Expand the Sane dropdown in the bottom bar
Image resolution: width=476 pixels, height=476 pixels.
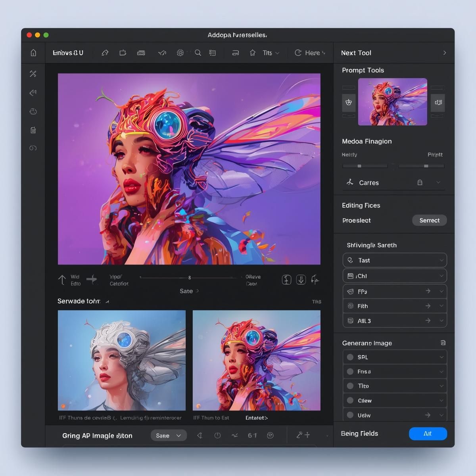[x=169, y=436]
